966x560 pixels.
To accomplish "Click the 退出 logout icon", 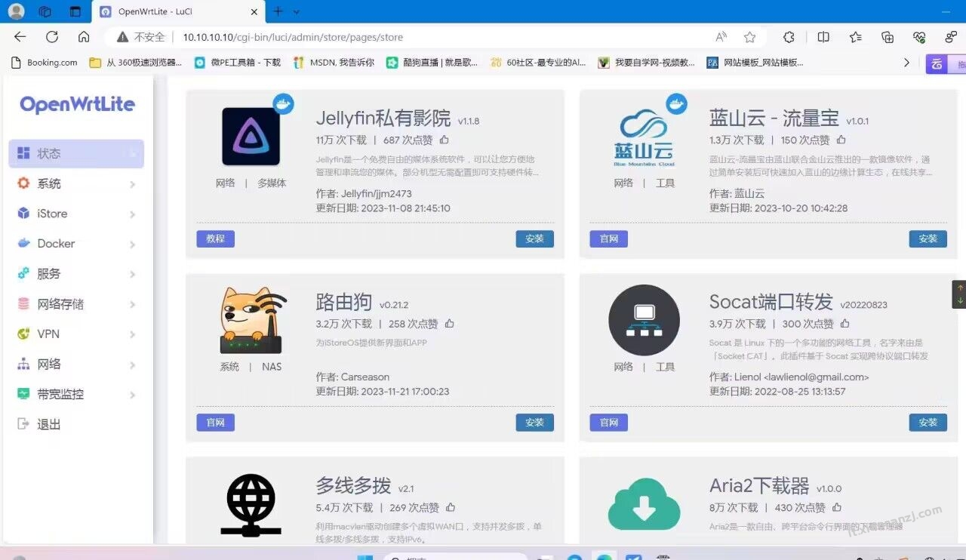I will tap(23, 424).
